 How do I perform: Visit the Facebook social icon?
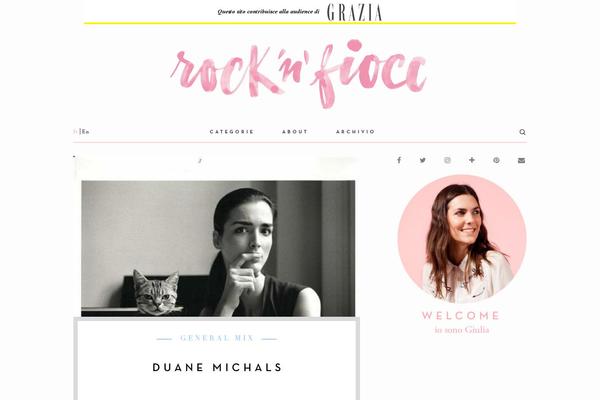pyautogui.click(x=399, y=160)
